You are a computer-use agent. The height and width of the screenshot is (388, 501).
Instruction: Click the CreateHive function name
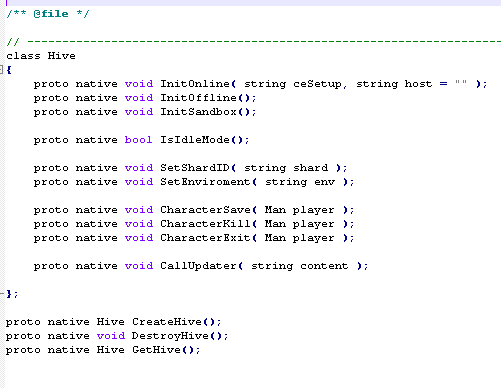coord(167,322)
